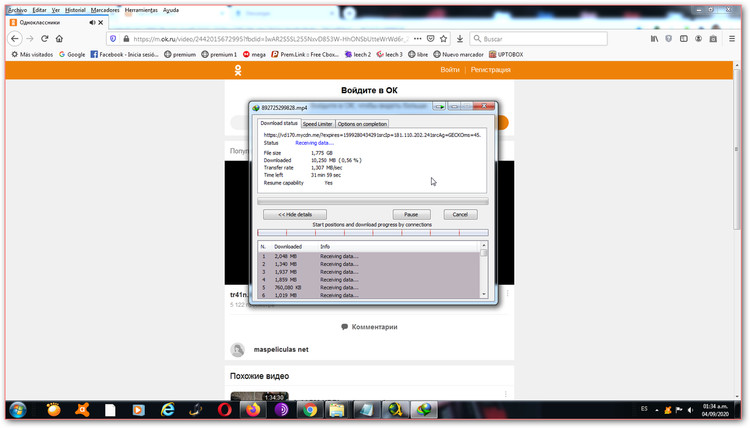Save page to Pocket
This screenshot has width=750, height=428.
[x=430, y=39]
